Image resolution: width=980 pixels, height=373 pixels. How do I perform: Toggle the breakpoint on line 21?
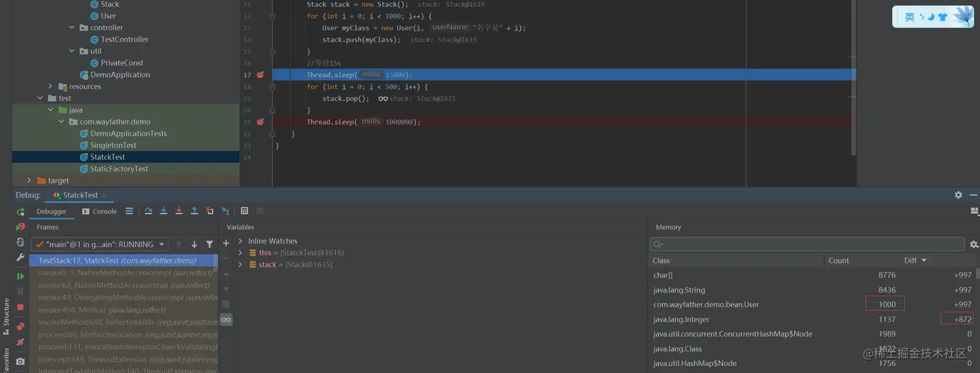(x=260, y=121)
